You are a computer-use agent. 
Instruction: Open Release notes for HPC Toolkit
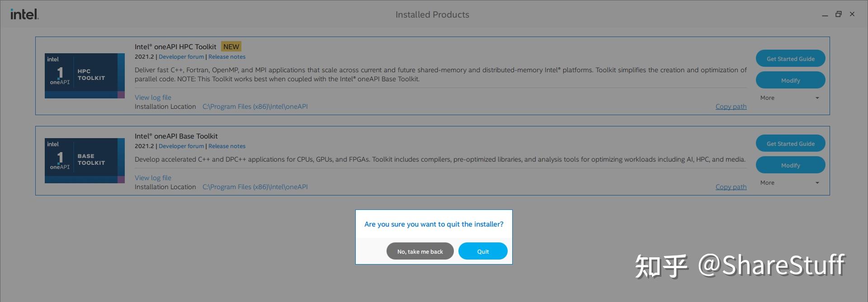coord(227,57)
